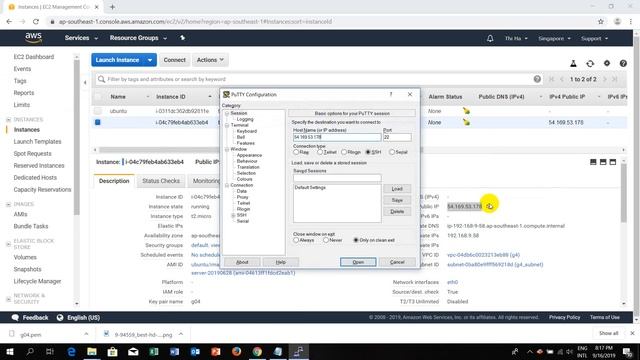This screenshot has width=640, height=360.
Task: Select the Raw connection type
Action: 296,152
